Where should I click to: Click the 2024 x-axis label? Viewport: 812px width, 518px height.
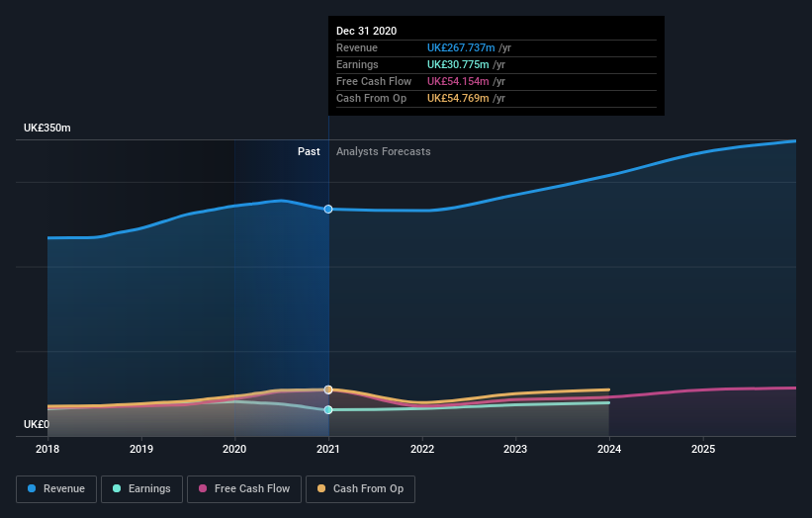click(609, 449)
